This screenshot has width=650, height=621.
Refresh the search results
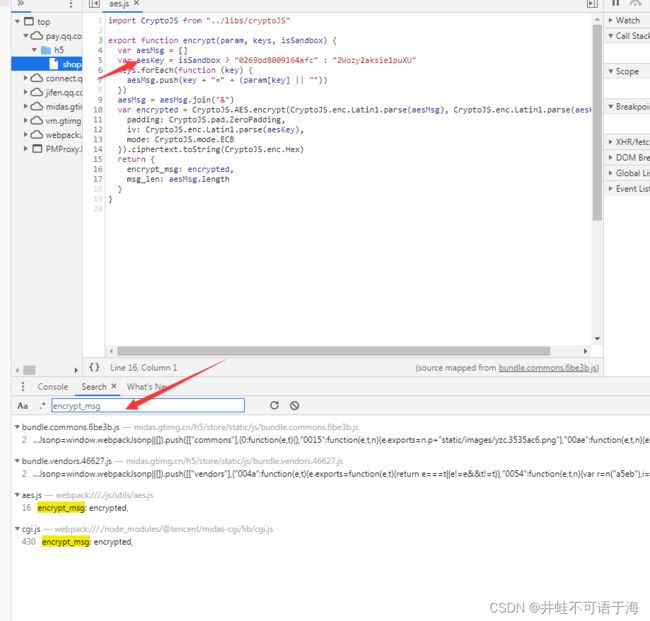tap(274, 405)
